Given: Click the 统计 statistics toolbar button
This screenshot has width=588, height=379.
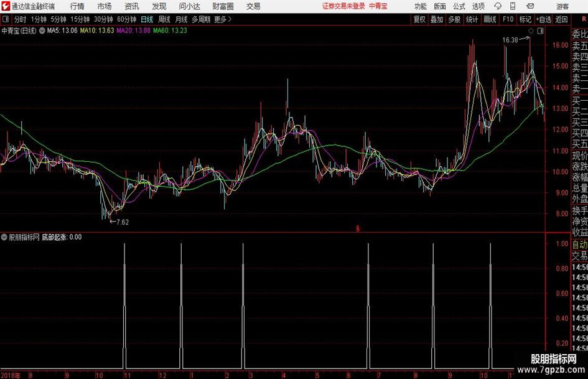Looking at the screenshot, I should pyautogui.click(x=472, y=19).
